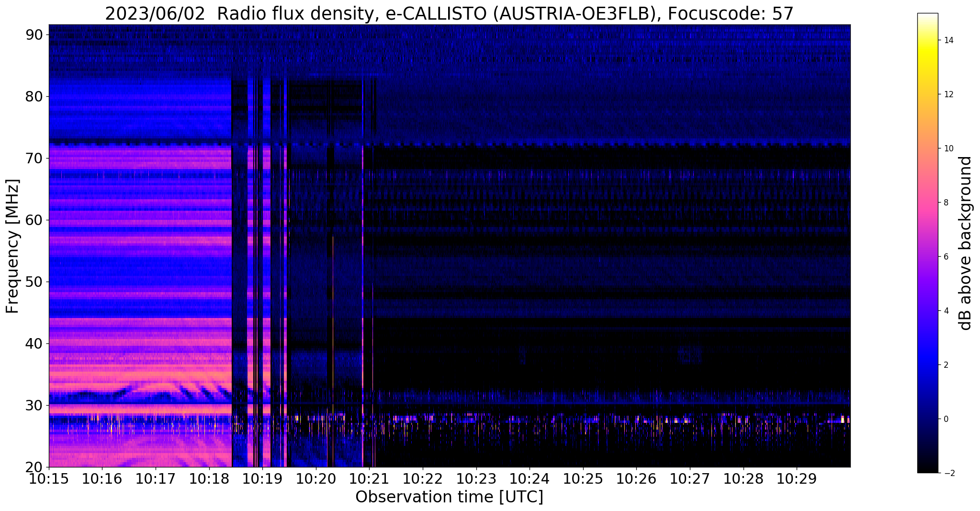Click the 10:23 time tick label
Screen dimensions: 980x511
click(476, 478)
